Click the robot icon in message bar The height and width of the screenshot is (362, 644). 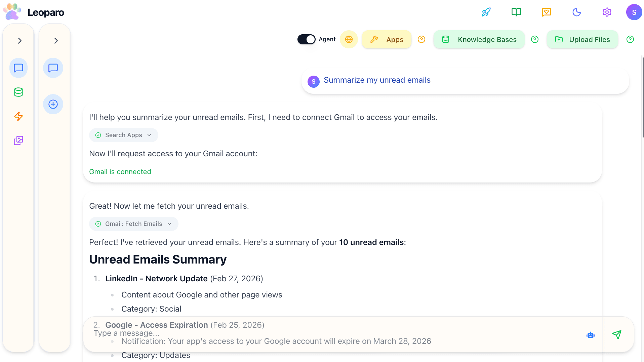[x=591, y=335]
